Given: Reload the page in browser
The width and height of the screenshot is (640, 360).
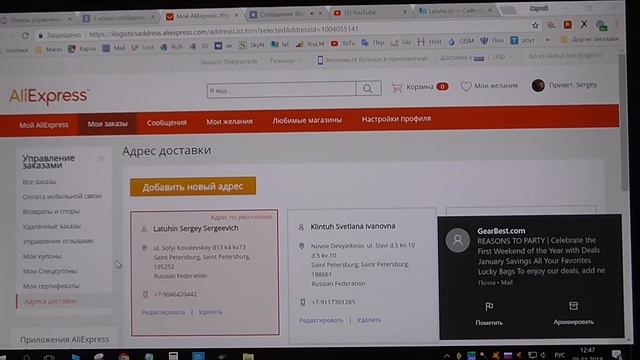Looking at the screenshot, I should [25, 36].
